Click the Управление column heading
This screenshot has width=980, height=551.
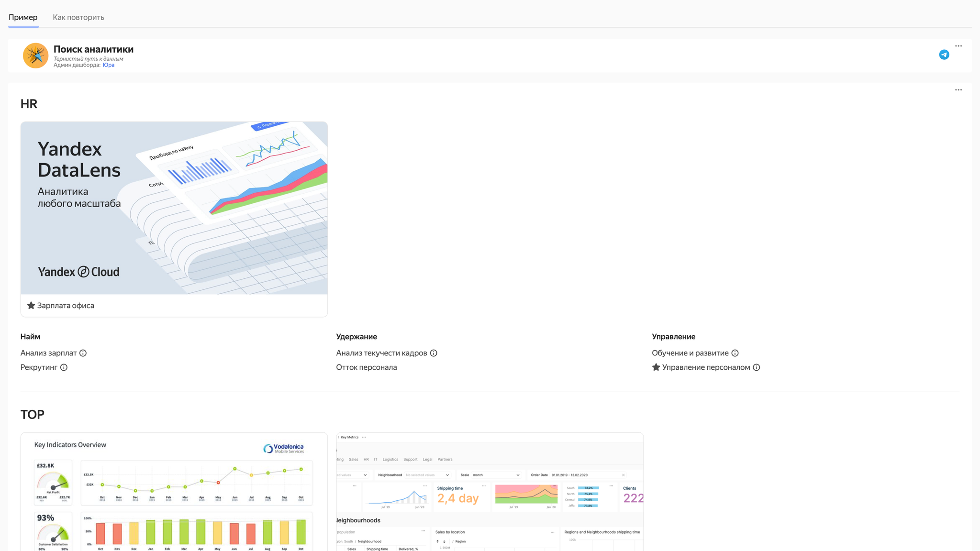click(x=673, y=337)
